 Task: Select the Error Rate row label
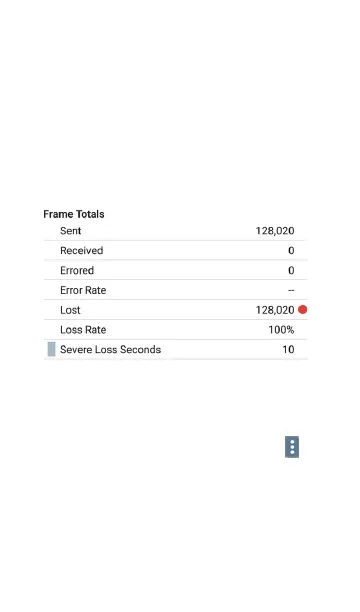click(x=83, y=290)
